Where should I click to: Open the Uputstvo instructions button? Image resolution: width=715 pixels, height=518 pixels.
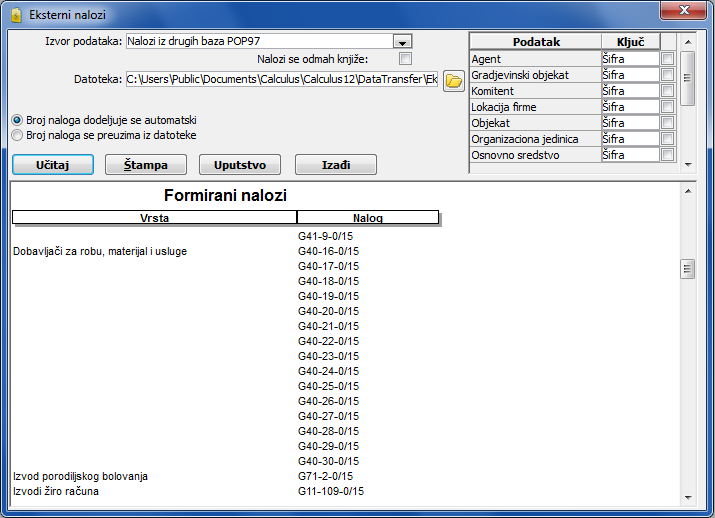240,165
